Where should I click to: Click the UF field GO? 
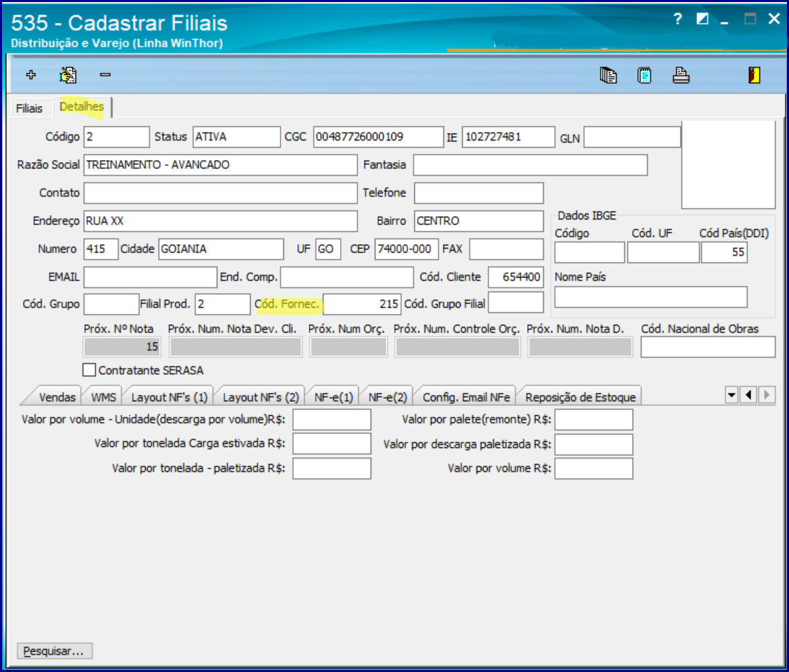[328, 249]
